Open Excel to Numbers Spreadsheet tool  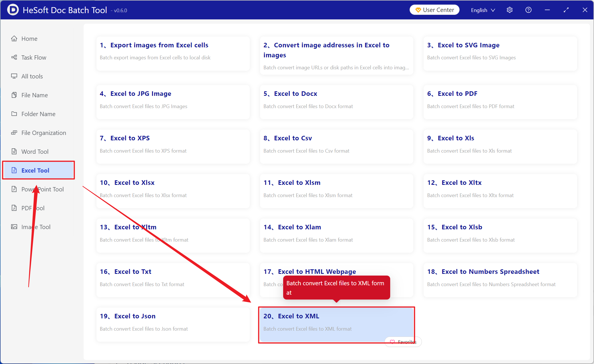tap(500, 280)
